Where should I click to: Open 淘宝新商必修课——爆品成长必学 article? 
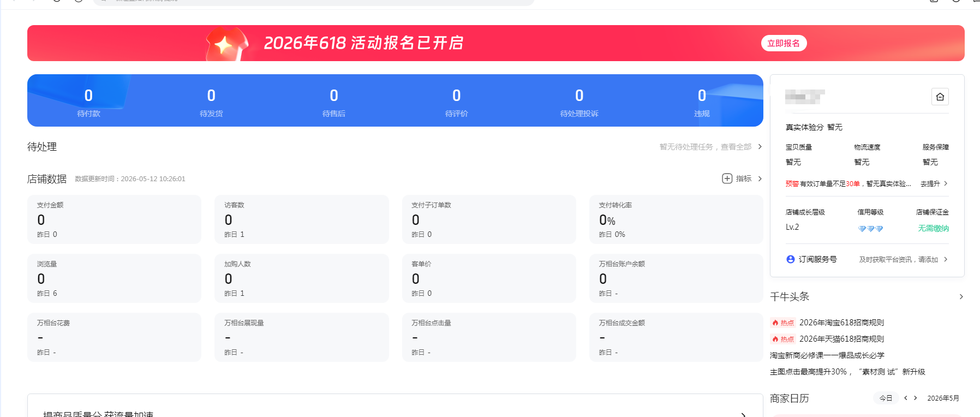827,355
